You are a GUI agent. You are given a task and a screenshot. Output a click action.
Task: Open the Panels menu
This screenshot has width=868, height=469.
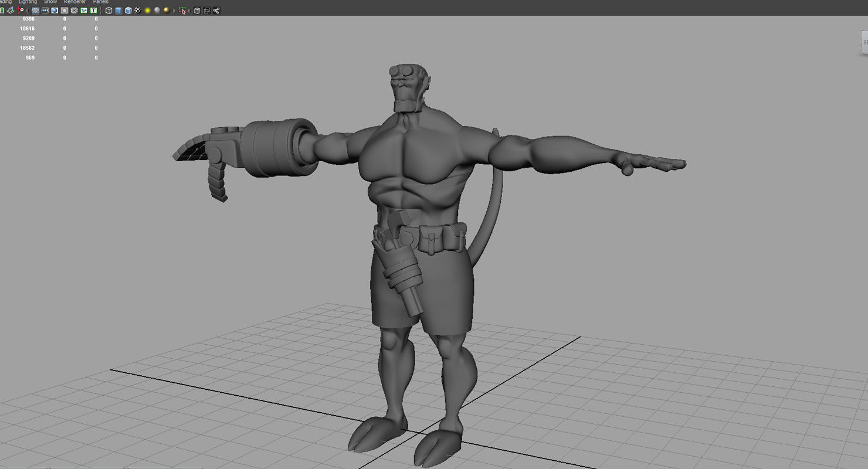tap(101, 2)
